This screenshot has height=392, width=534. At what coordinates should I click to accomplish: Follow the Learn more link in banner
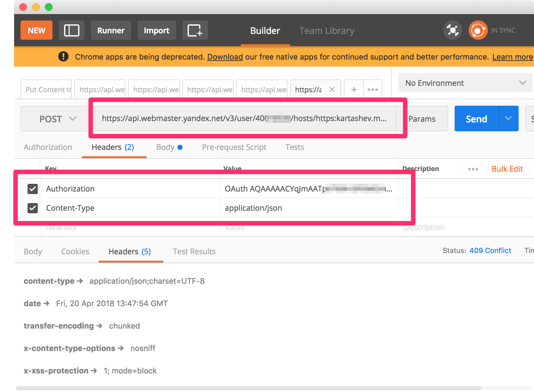click(x=513, y=57)
